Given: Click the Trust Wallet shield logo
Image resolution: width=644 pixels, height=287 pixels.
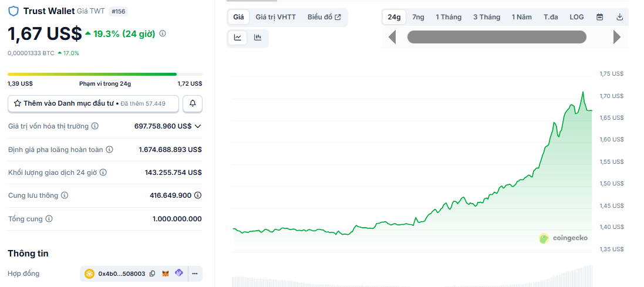Looking at the screenshot, I should click(14, 11).
